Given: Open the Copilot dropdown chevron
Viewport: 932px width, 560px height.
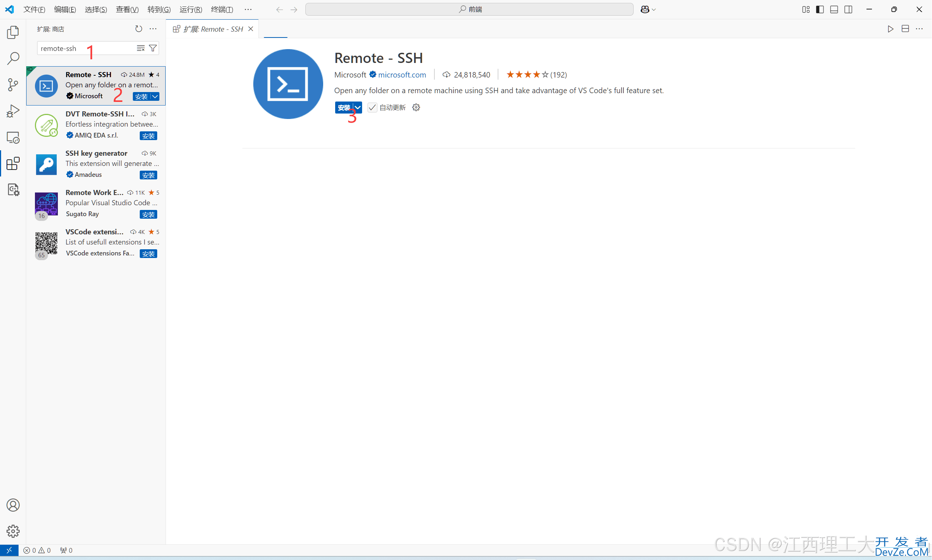Looking at the screenshot, I should coord(654,9).
